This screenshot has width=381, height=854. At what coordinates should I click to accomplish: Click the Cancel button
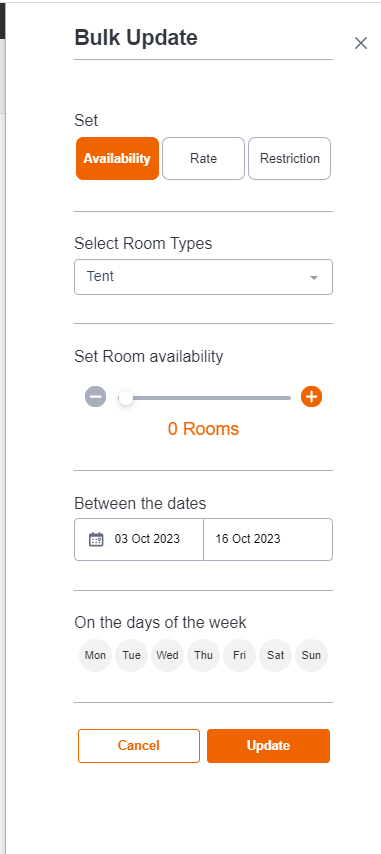(139, 746)
